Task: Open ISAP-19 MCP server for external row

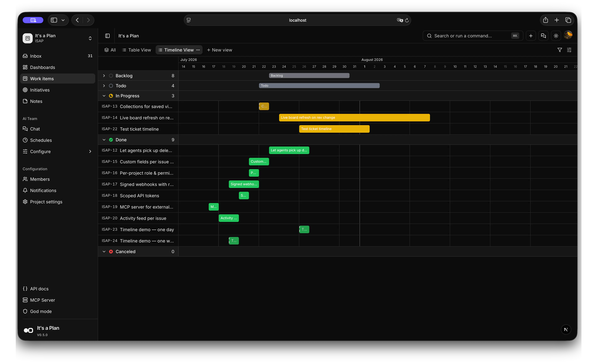Action: pyautogui.click(x=138, y=207)
